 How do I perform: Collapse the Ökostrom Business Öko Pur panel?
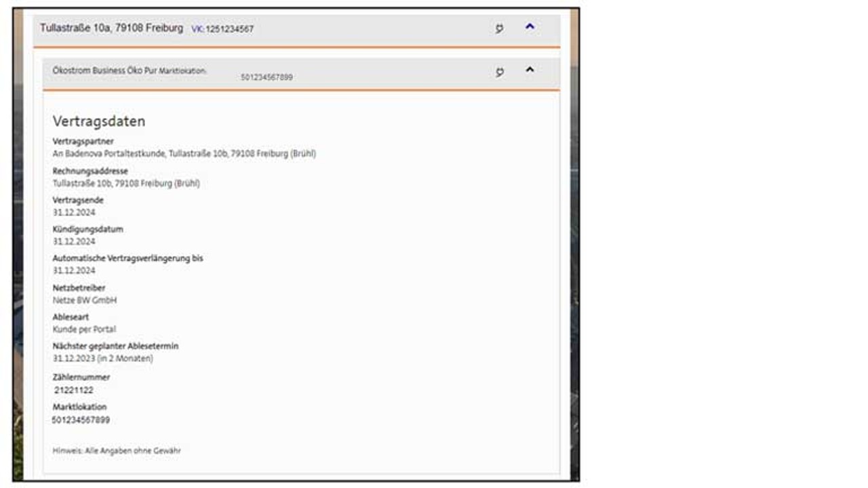click(x=530, y=70)
